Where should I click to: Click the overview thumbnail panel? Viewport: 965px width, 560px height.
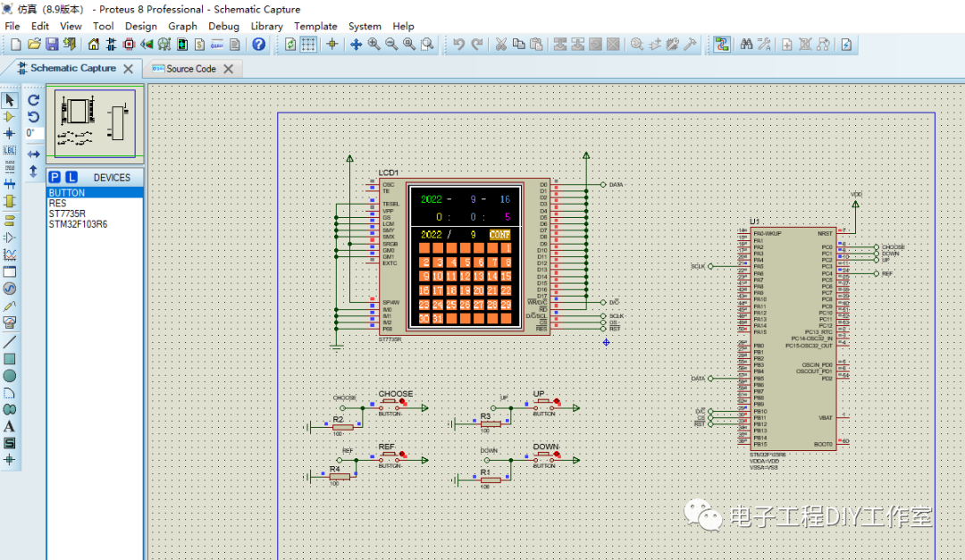(95, 123)
